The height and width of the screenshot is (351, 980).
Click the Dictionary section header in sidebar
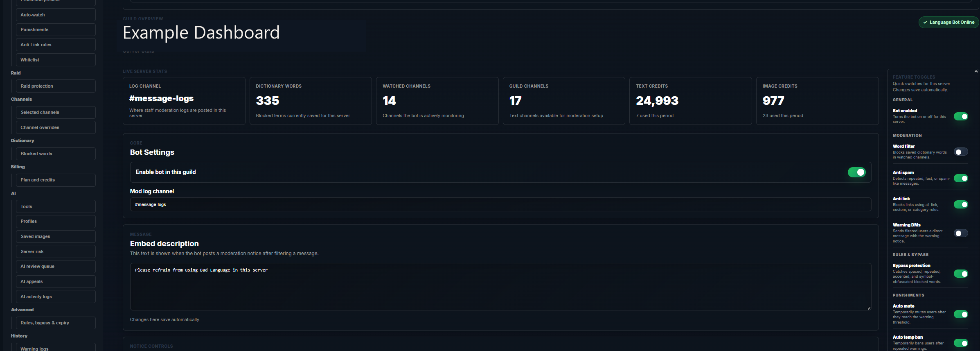(23, 140)
